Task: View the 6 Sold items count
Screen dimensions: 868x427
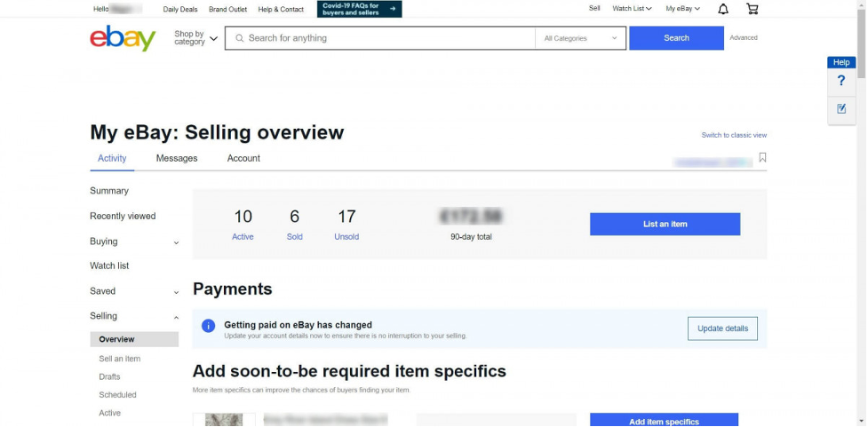Action: coord(294,224)
